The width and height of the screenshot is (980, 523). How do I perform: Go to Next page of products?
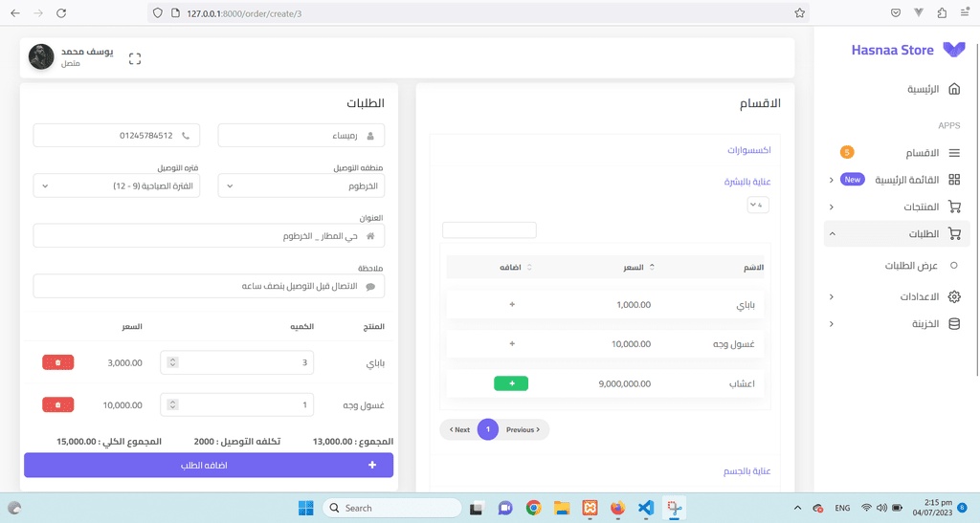pyautogui.click(x=460, y=429)
